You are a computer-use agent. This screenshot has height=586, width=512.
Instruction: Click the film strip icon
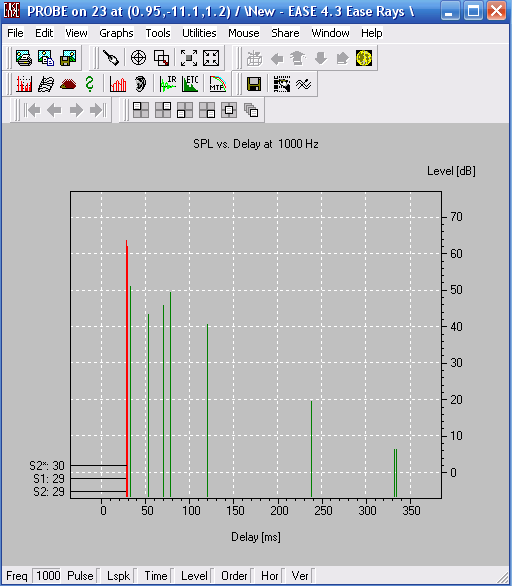tap(282, 84)
